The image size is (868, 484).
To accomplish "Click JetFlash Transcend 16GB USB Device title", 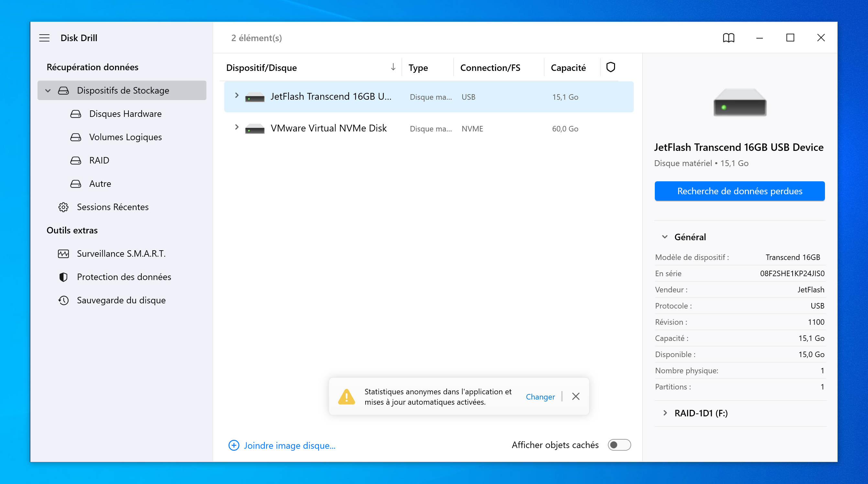I will point(739,147).
